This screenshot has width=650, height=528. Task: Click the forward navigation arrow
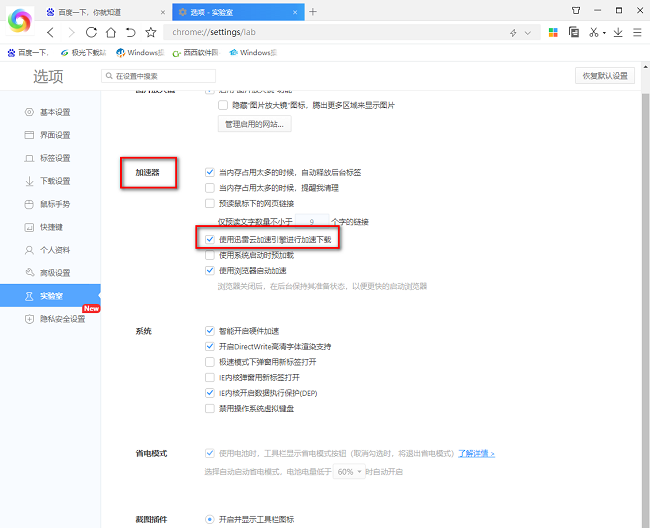[x=71, y=32]
